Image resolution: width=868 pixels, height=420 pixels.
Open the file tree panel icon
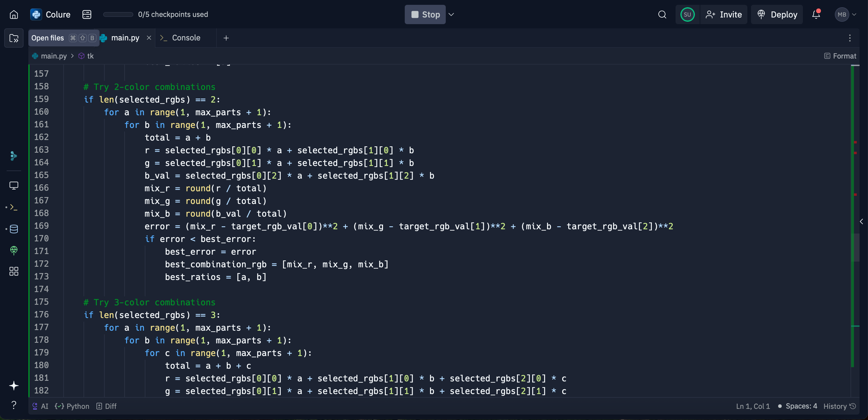coord(14,38)
